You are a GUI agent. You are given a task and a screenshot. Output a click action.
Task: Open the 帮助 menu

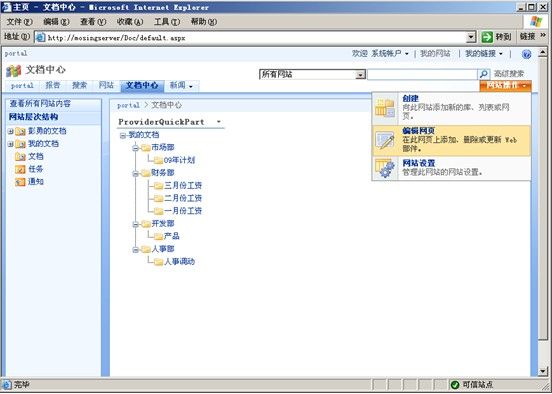tap(203, 22)
